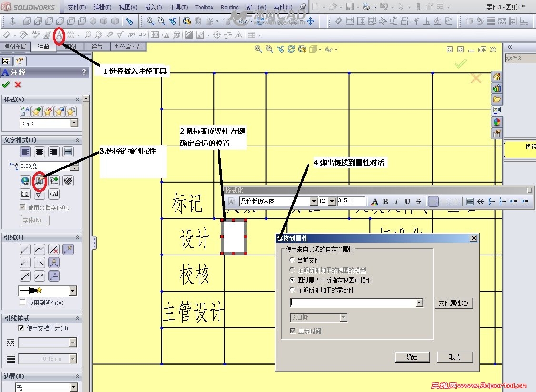Open the home icon in the task pane

coord(496,77)
